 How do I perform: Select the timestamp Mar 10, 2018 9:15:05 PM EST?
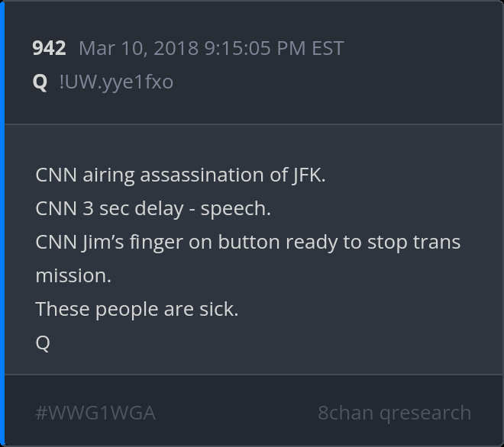coord(211,48)
